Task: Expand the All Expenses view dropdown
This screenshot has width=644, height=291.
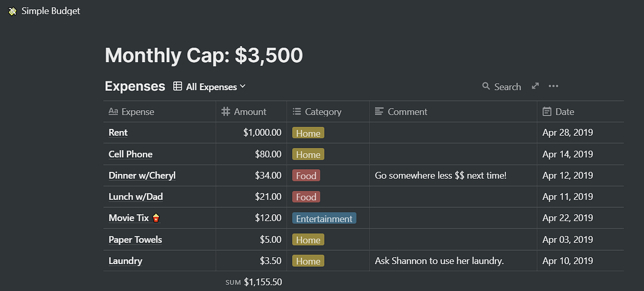Action: tap(243, 86)
